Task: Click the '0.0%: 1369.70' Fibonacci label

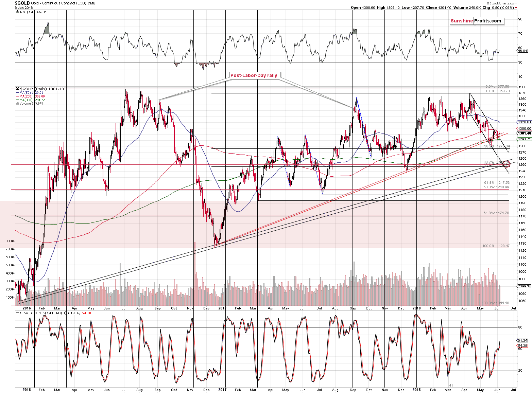Action: pyautogui.click(x=498, y=91)
